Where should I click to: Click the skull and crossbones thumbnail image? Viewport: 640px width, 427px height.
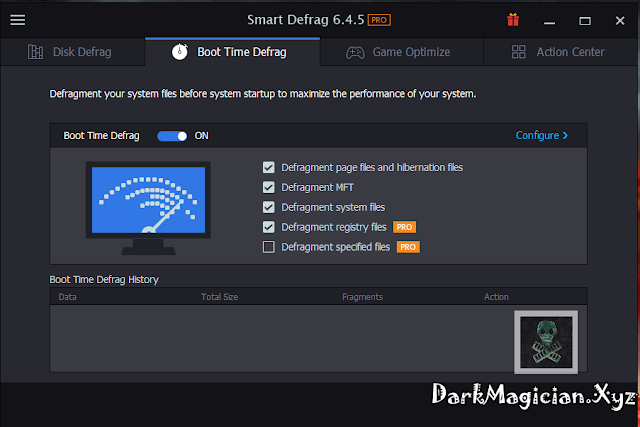click(546, 342)
